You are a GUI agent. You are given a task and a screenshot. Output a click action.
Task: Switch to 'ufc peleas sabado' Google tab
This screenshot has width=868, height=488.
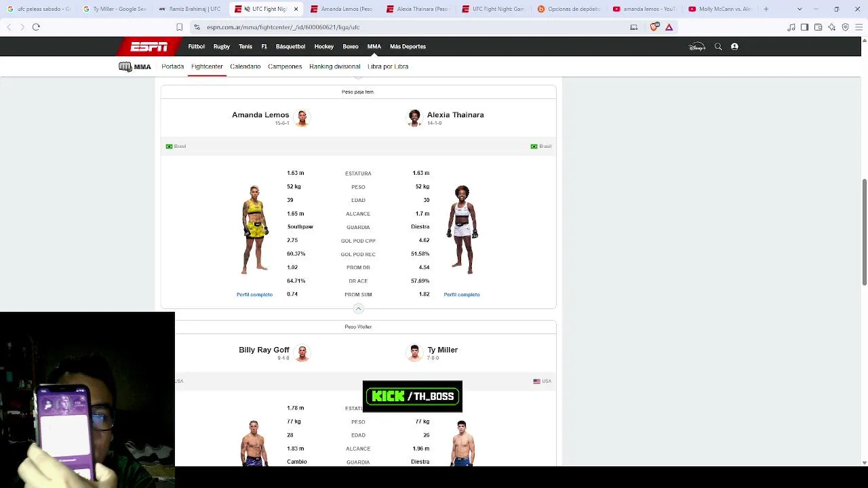pyautogui.click(x=39, y=9)
